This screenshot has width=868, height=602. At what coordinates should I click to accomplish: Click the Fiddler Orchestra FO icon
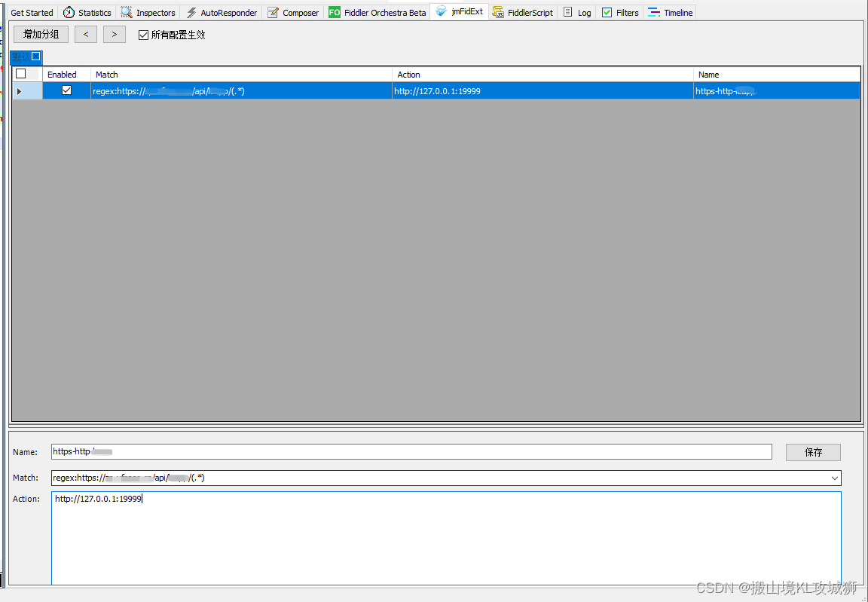pyautogui.click(x=335, y=12)
